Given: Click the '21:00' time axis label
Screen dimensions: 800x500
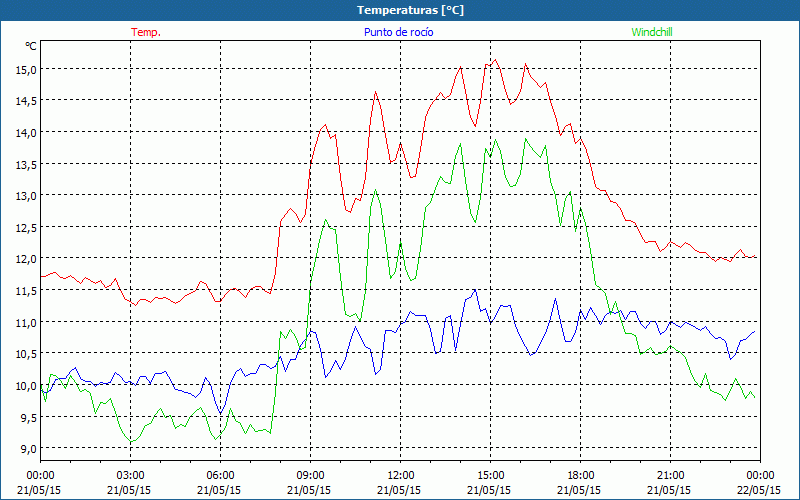Looking at the screenshot, I should 670,476.
